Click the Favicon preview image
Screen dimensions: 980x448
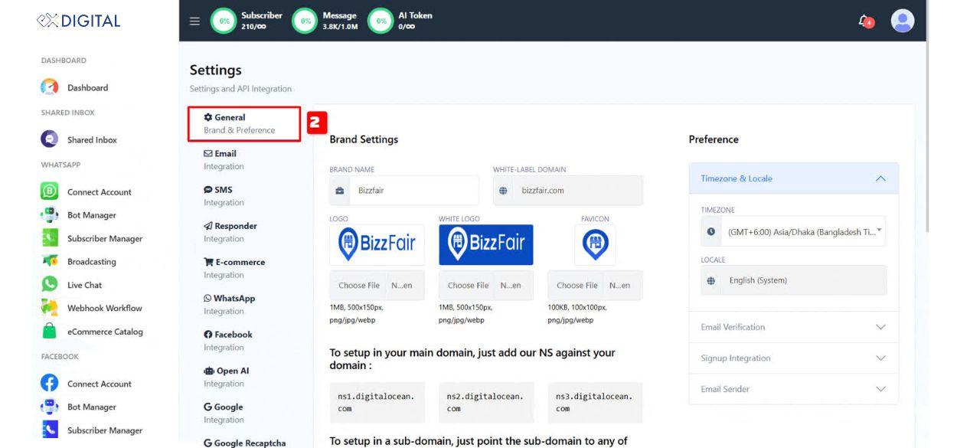click(x=595, y=245)
